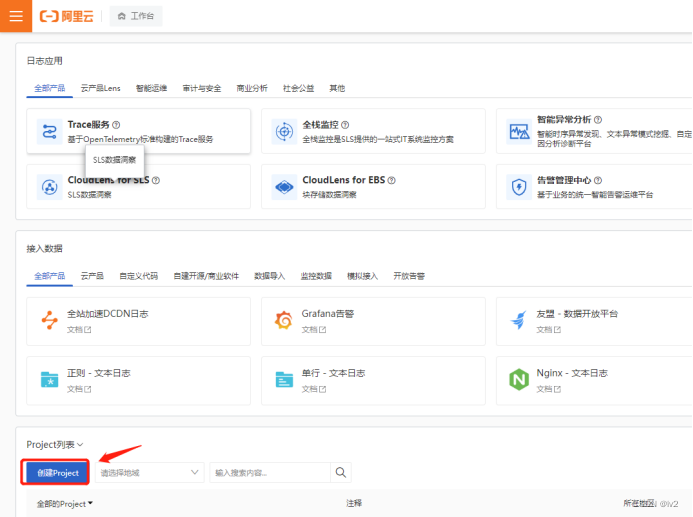
Task: Click the 智能异常分析 chart icon
Action: (x=519, y=132)
